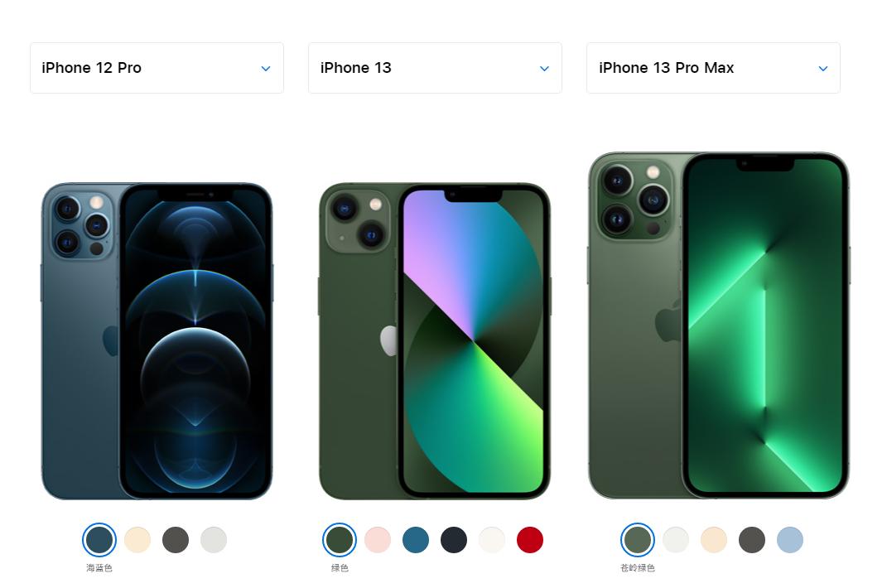Pick silver color for iPhone 12 Pro
This screenshot has width=887, height=588.
(x=214, y=540)
